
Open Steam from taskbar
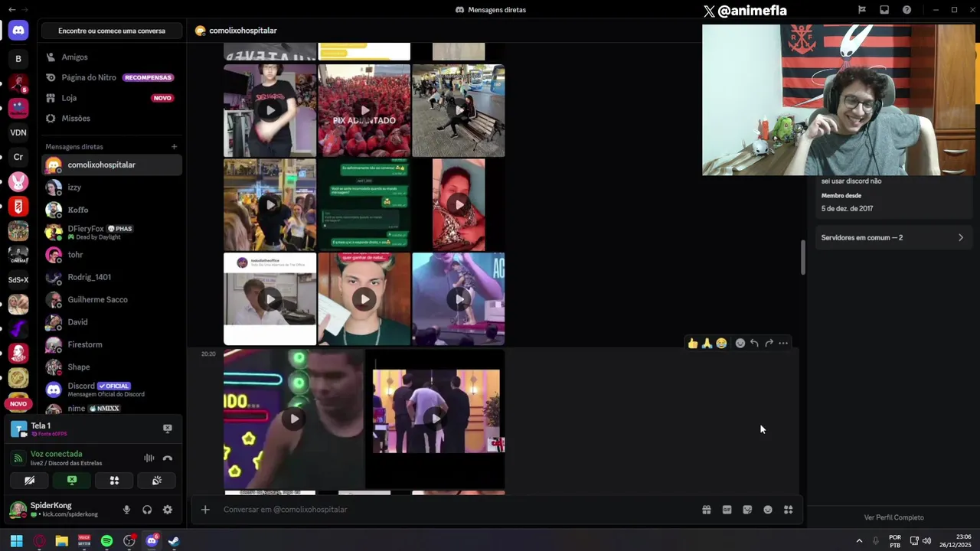[174, 541]
